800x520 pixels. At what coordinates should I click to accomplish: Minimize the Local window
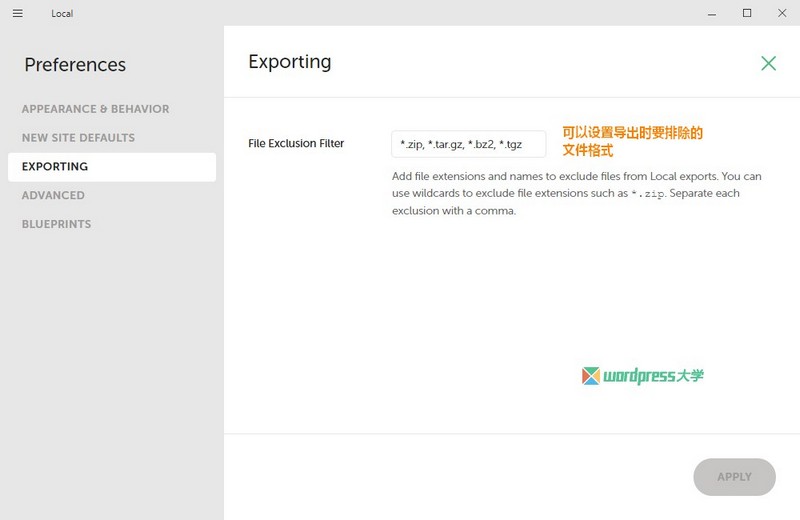[x=712, y=13]
